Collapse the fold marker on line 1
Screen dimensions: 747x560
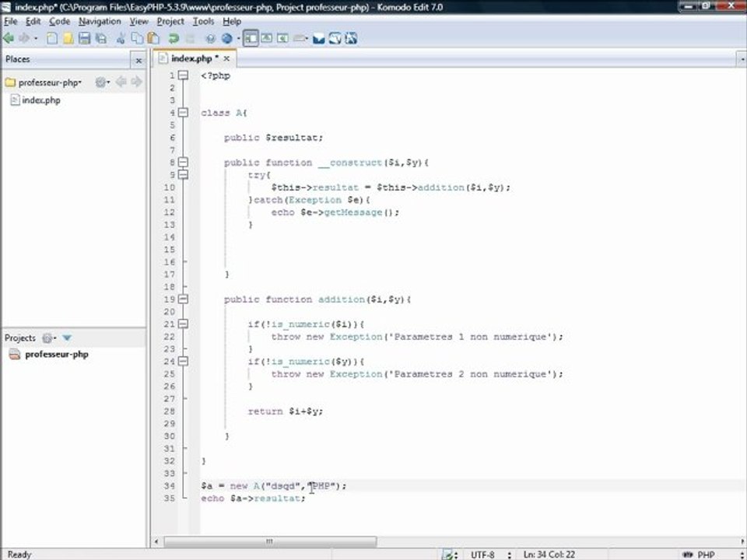click(183, 75)
